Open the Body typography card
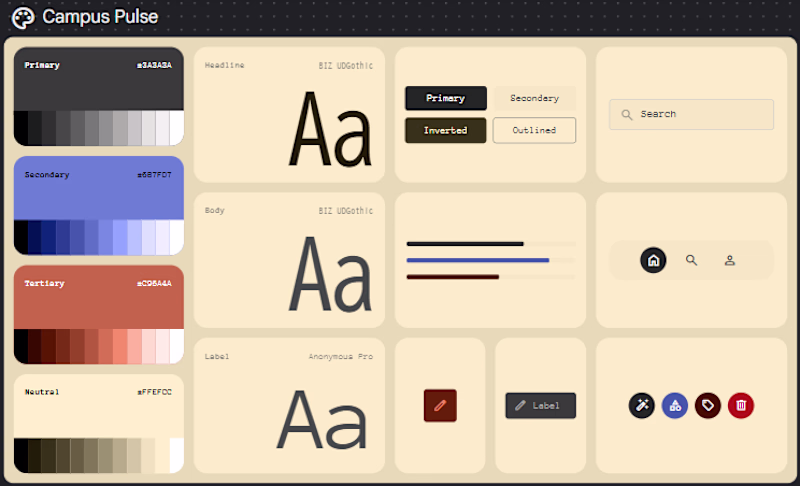Screen dimensions: 800x486 pyautogui.click(x=289, y=260)
